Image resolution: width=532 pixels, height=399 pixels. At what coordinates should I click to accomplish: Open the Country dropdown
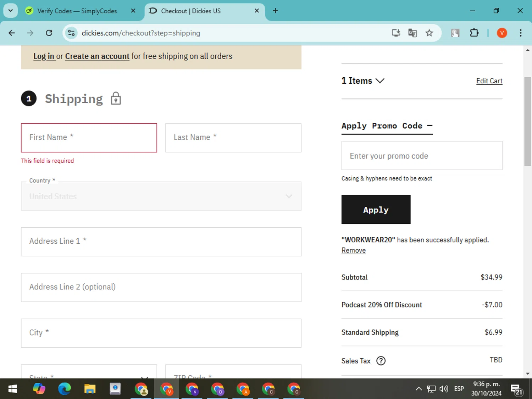pos(161,196)
